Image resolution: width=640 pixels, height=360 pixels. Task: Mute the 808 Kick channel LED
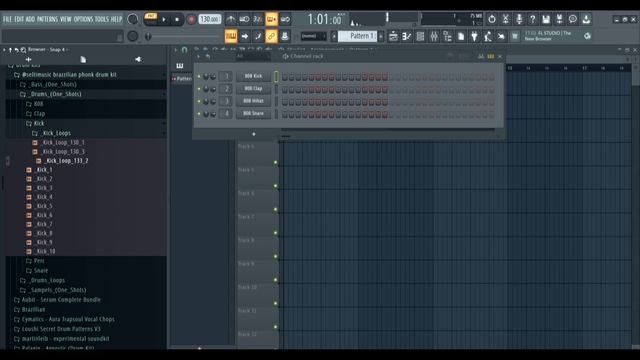click(199, 76)
